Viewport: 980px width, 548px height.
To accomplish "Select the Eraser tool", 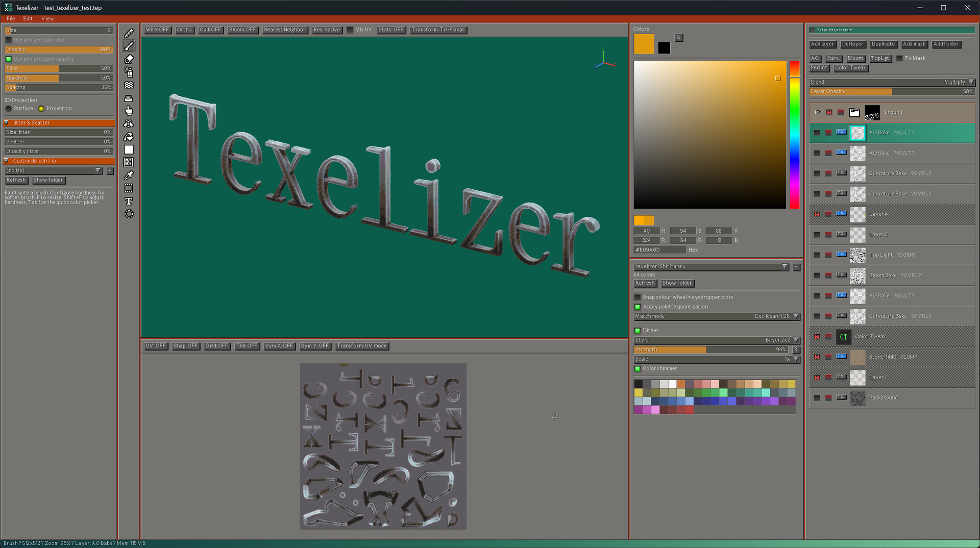I will [x=129, y=59].
